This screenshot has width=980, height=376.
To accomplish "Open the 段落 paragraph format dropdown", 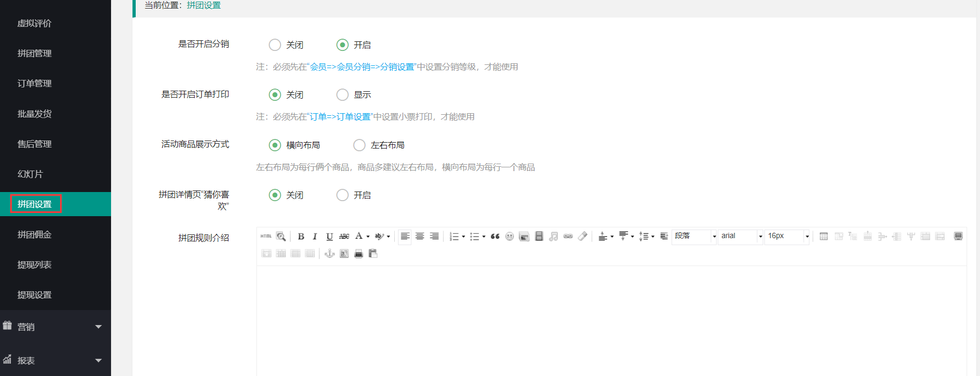I will pyautogui.click(x=714, y=237).
